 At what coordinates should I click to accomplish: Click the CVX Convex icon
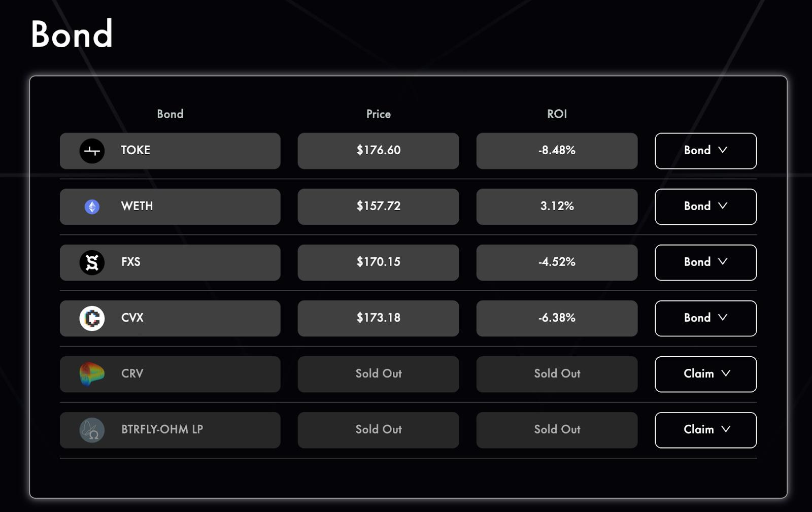pos(92,318)
